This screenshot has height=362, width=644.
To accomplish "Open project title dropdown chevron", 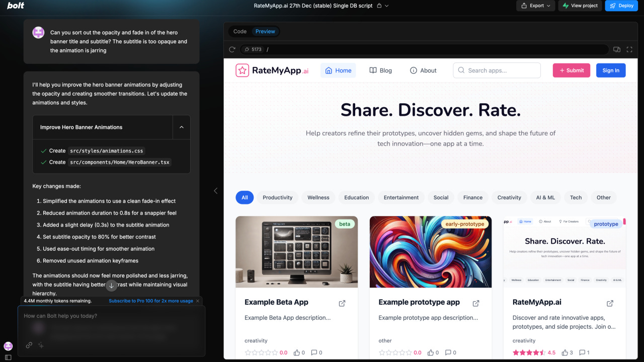I will pyautogui.click(x=386, y=6).
